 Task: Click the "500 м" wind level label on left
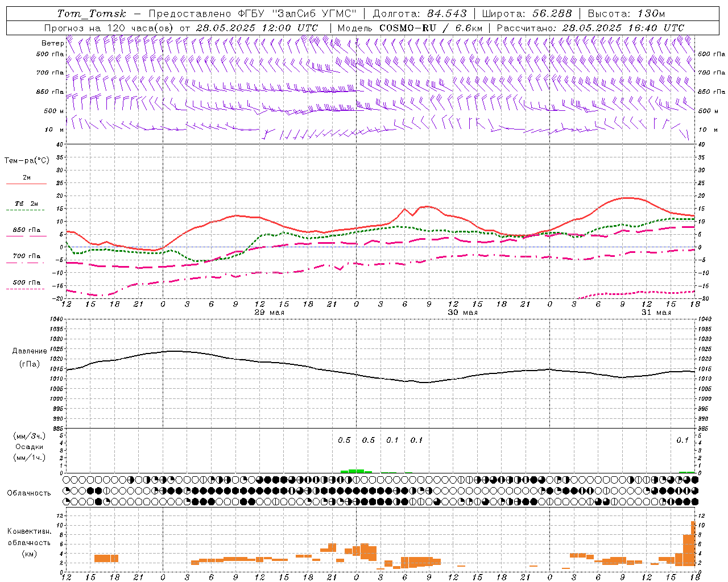54,111
